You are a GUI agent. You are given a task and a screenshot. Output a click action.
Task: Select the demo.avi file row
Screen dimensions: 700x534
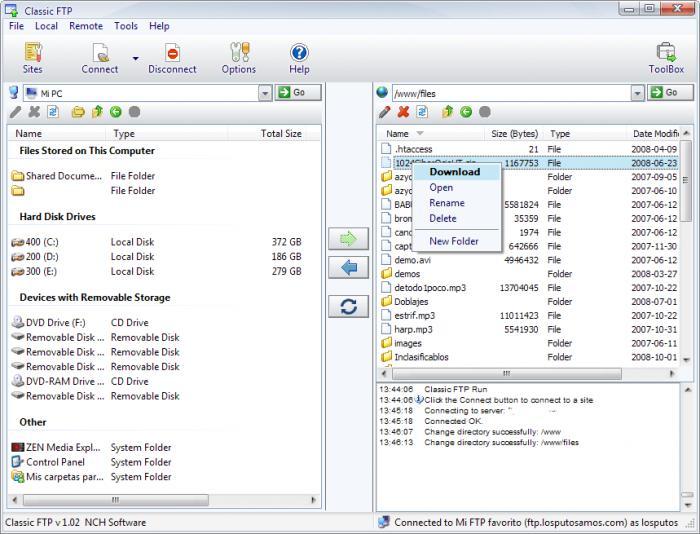[x=529, y=260]
